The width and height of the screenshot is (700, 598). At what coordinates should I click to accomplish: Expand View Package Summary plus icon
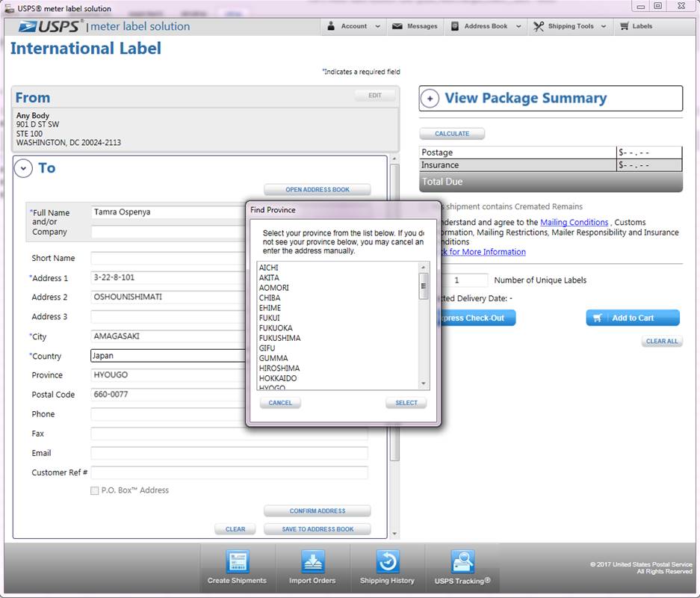point(430,98)
